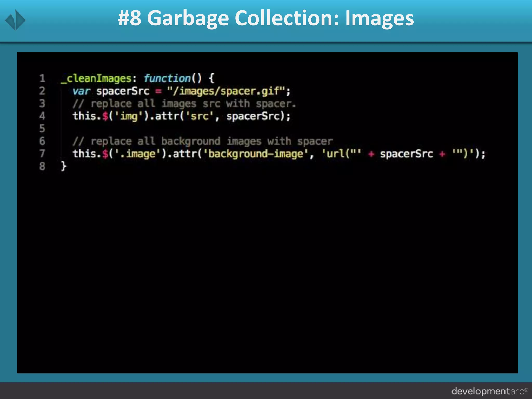Click line number 7 in the gutter

click(42, 154)
